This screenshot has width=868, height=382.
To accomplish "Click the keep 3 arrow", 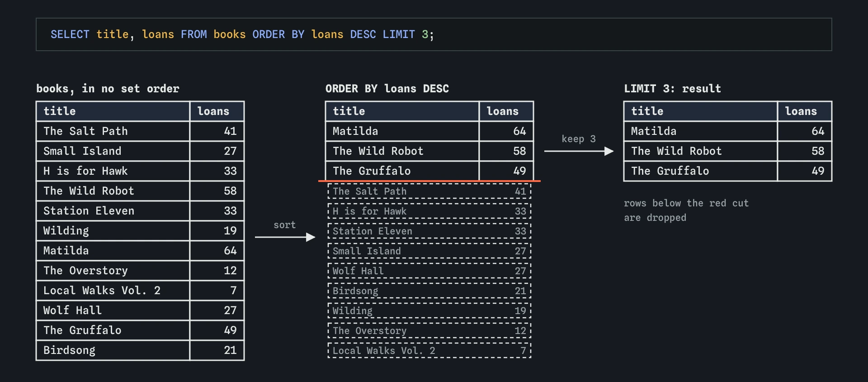I will click(579, 151).
